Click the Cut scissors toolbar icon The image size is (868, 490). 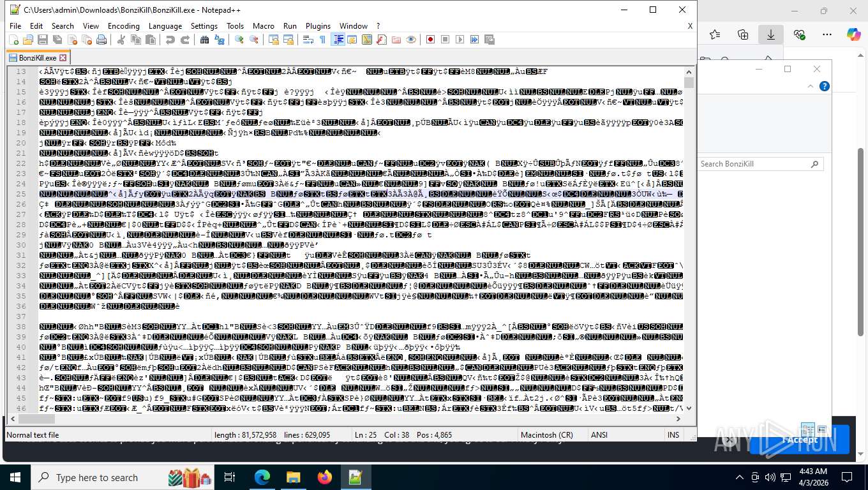[121, 40]
